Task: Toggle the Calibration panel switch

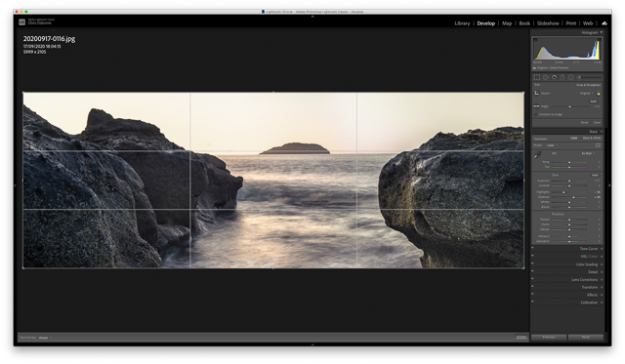Action: [x=532, y=302]
